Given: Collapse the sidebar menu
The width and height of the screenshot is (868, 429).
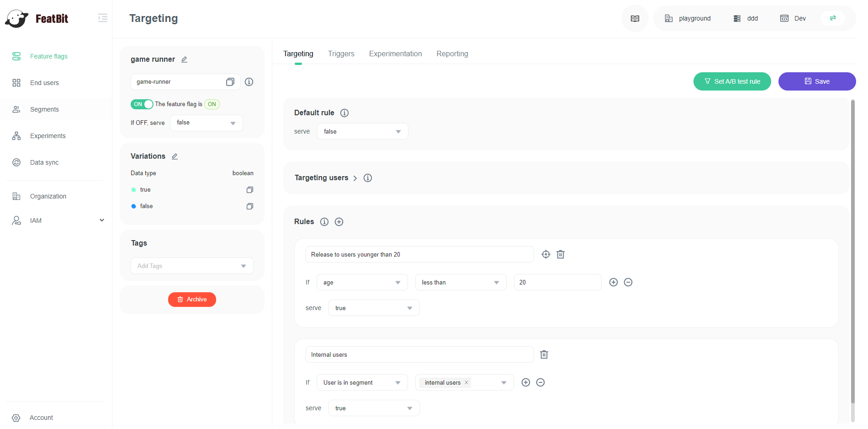Looking at the screenshot, I should pos(103,18).
